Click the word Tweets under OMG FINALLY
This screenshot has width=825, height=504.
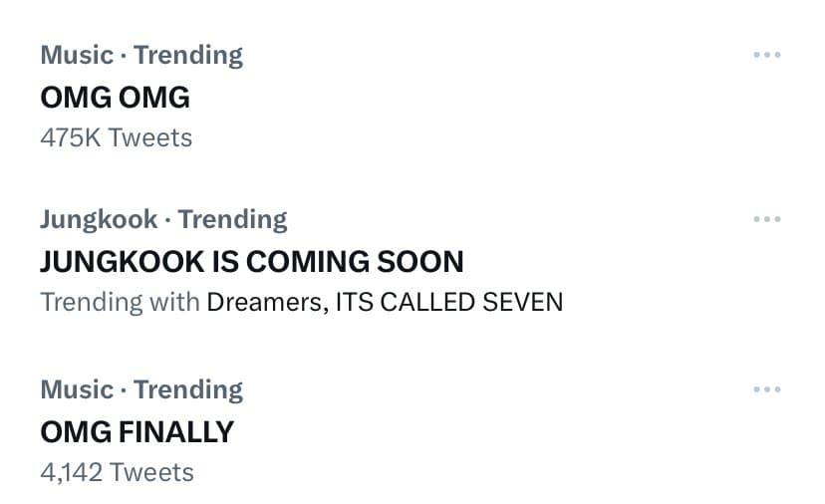coord(151,471)
